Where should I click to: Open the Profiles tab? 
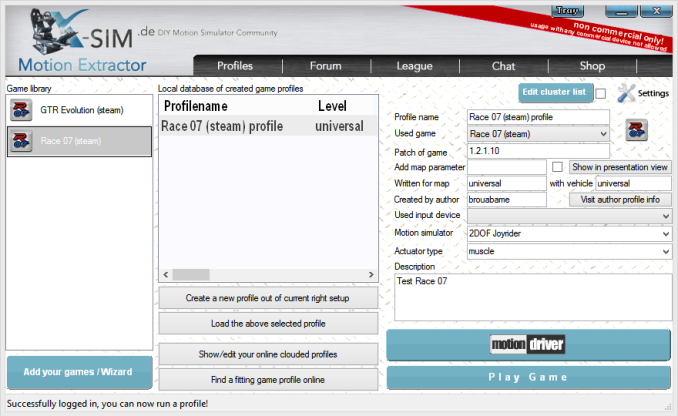235,66
